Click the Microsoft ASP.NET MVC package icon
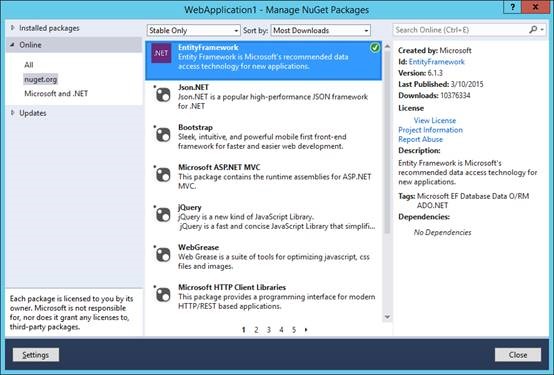Image resolution: width=554 pixels, height=375 pixels. [163, 175]
